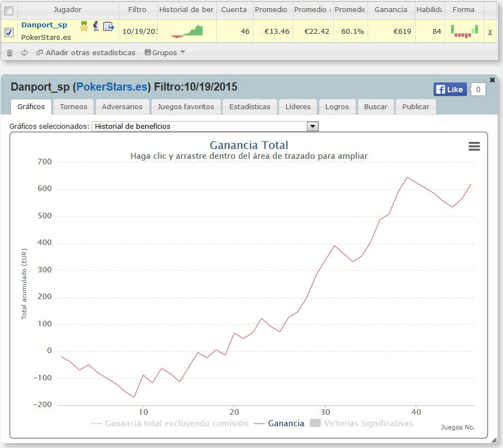The height and width of the screenshot is (448, 503).
Task: Sort by Ganancia column header
Action: pyautogui.click(x=391, y=10)
